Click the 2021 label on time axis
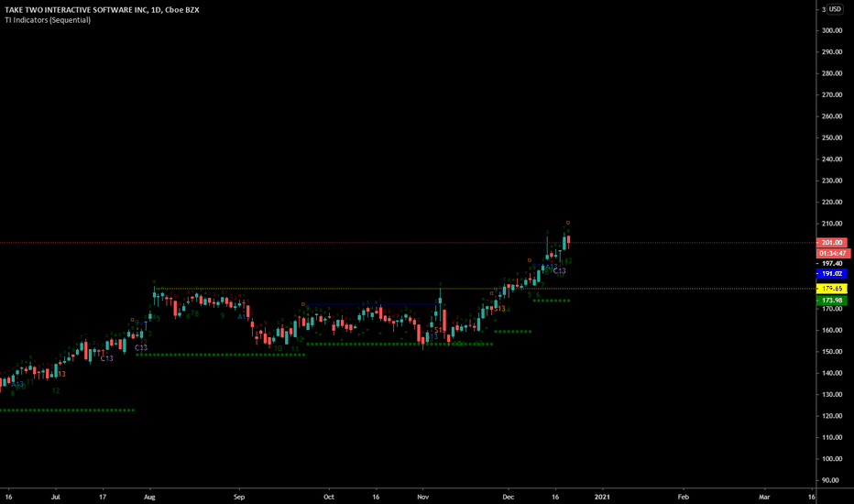 602,497
